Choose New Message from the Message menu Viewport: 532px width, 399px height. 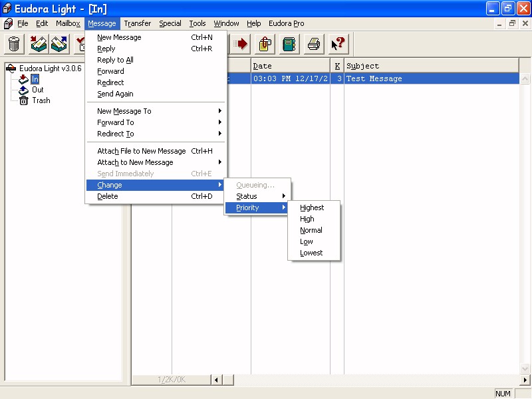tap(156, 37)
